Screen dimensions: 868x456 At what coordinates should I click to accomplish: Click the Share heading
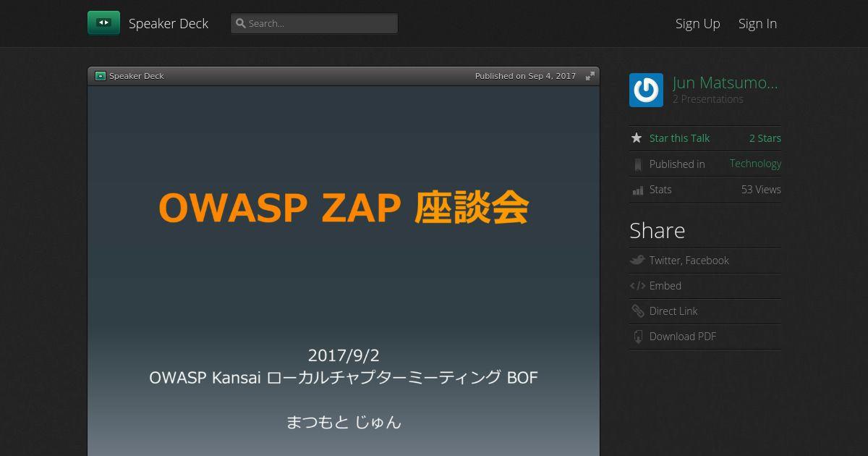[x=657, y=230]
